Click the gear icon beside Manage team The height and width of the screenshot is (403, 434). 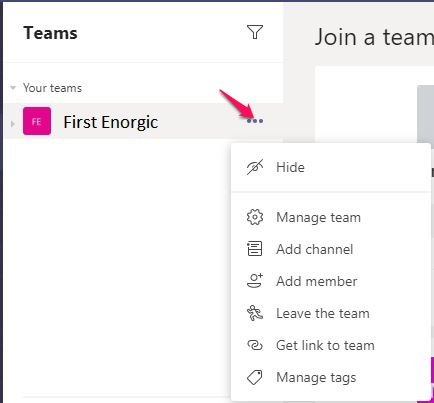tap(255, 217)
